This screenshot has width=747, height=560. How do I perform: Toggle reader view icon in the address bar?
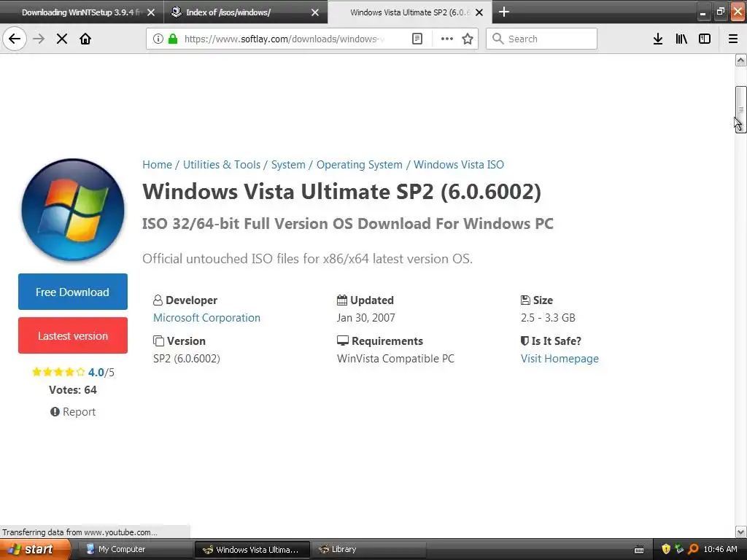click(417, 39)
